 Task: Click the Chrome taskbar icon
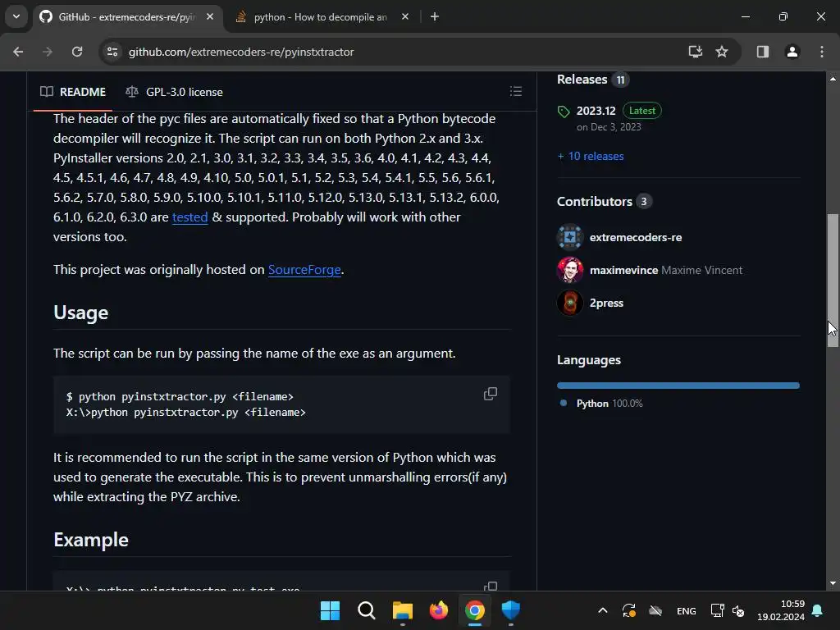(x=475, y=610)
